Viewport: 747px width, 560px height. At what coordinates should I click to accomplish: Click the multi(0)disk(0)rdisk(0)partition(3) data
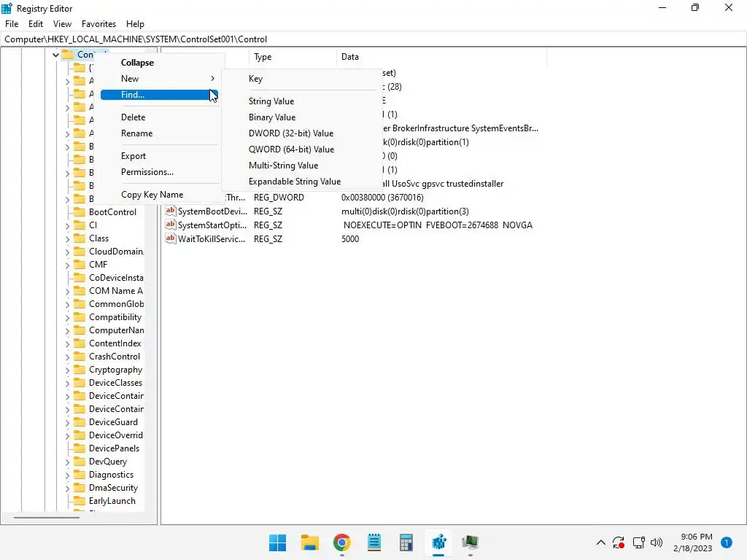(405, 211)
